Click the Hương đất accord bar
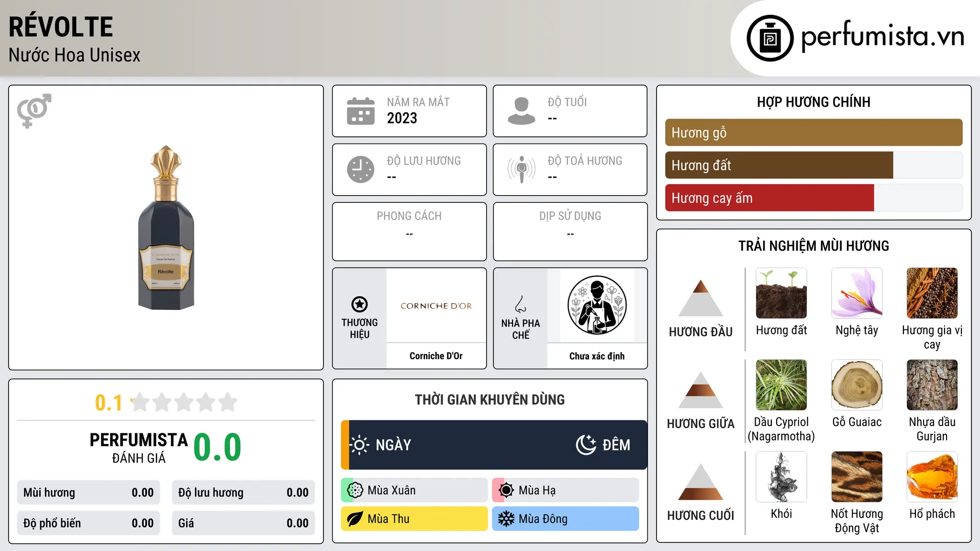 point(814,165)
